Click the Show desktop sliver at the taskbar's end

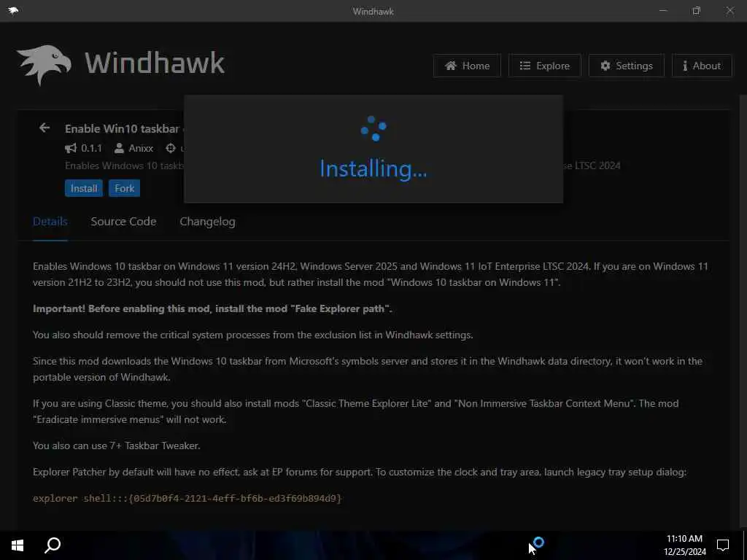click(744, 545)
